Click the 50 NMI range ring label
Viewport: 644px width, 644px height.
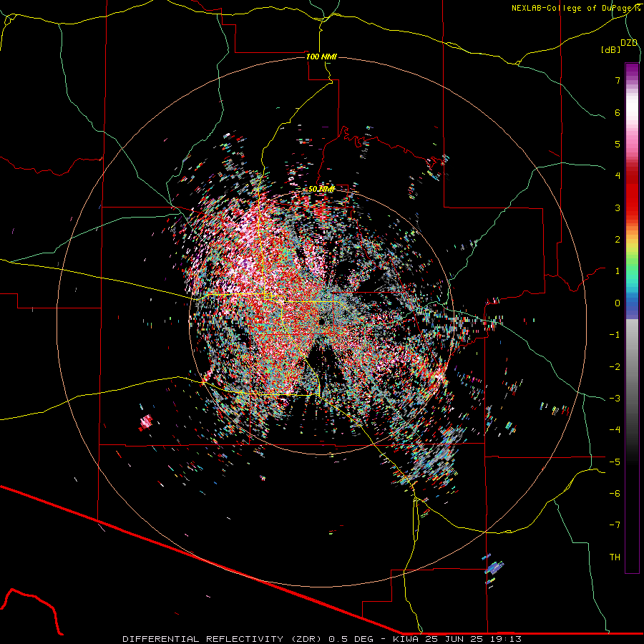click(x=321, y=189)
